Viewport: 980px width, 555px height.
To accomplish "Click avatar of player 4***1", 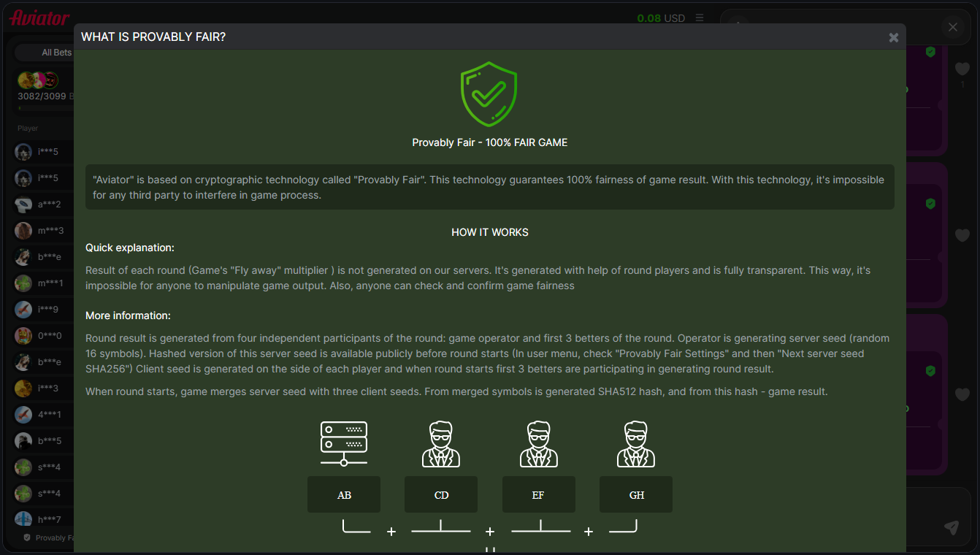I will (23, 415).
